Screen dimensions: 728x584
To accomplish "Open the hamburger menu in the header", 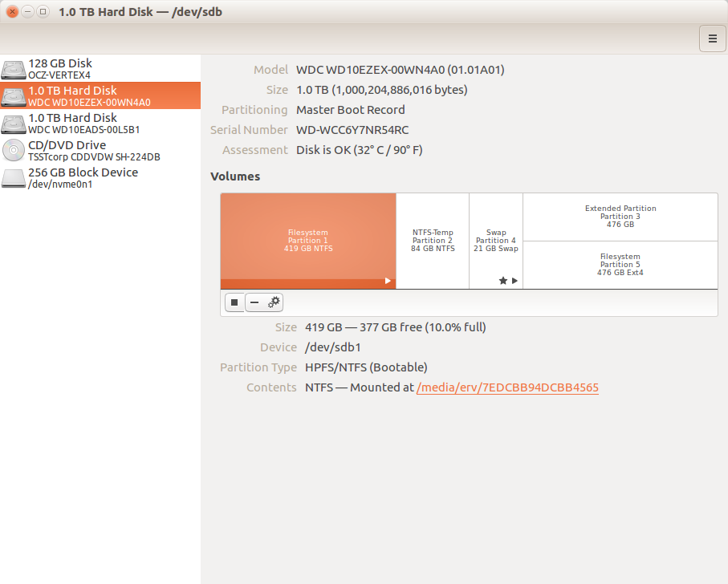I will click(711, 38).
